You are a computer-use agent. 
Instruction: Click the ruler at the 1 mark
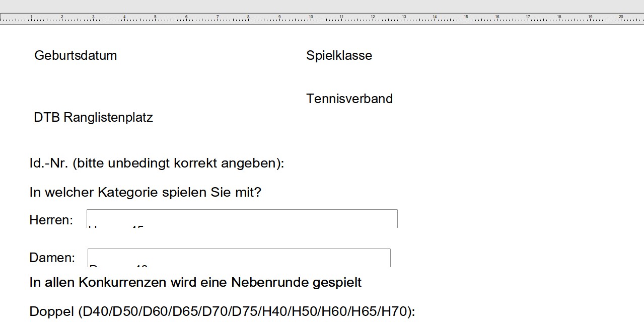tap(31, 19)
